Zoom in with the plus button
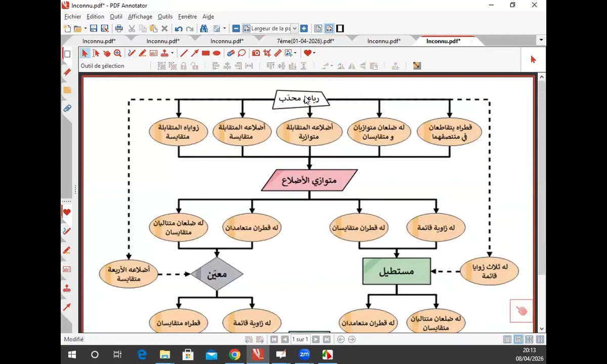The width and height of the screenshot is (607, 364). (x=304, y=29)
